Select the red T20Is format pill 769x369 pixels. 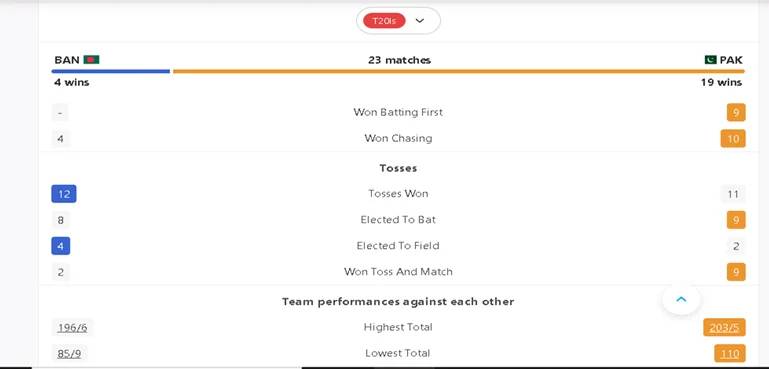tap(384, 21)
